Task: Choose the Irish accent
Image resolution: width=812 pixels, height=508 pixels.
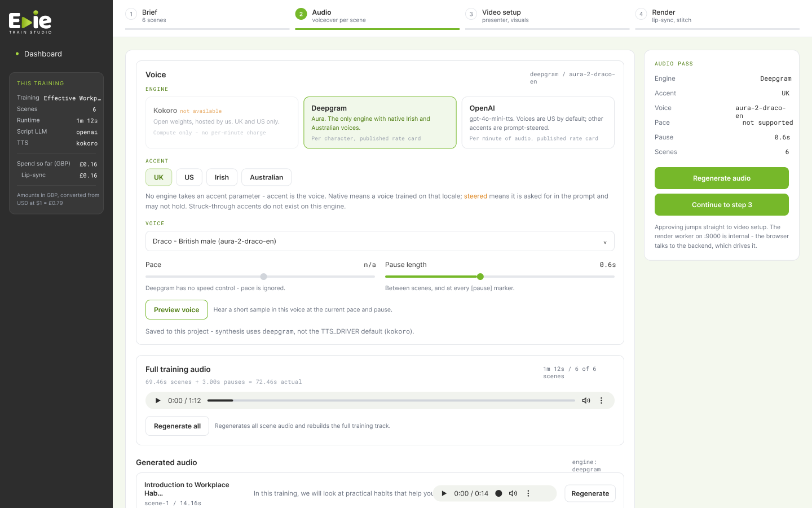Action: (x=222, y=177)
